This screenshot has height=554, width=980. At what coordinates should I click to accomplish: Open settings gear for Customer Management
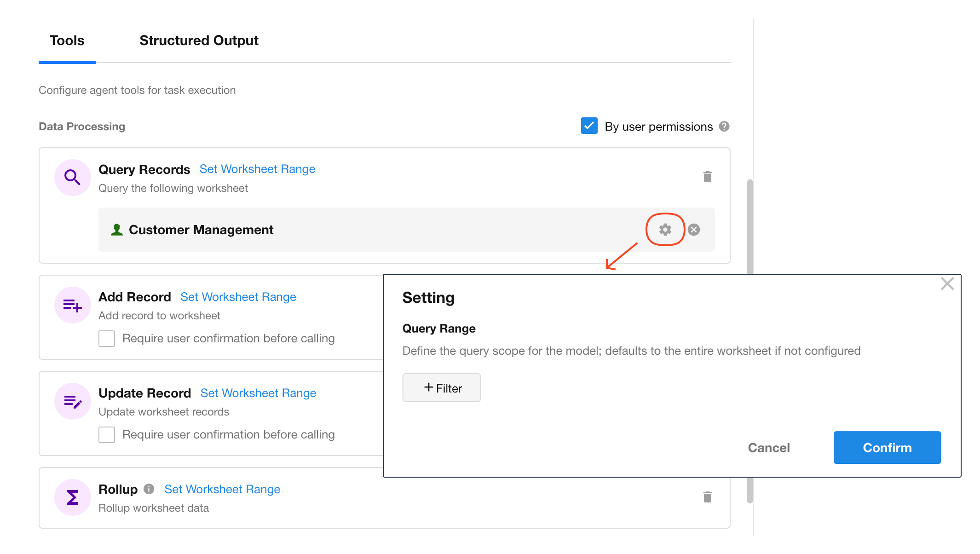tap(665, 230)
